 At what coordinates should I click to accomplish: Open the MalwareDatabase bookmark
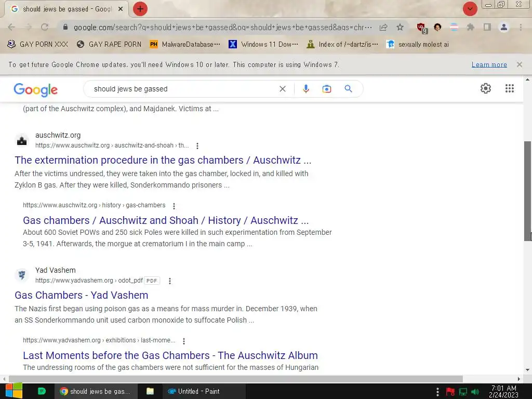pos(185,45)
